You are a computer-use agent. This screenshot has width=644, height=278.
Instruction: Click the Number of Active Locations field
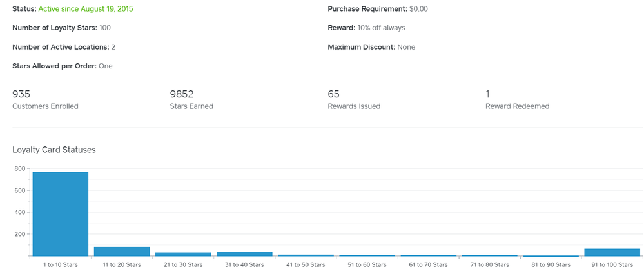coord(64,47)
